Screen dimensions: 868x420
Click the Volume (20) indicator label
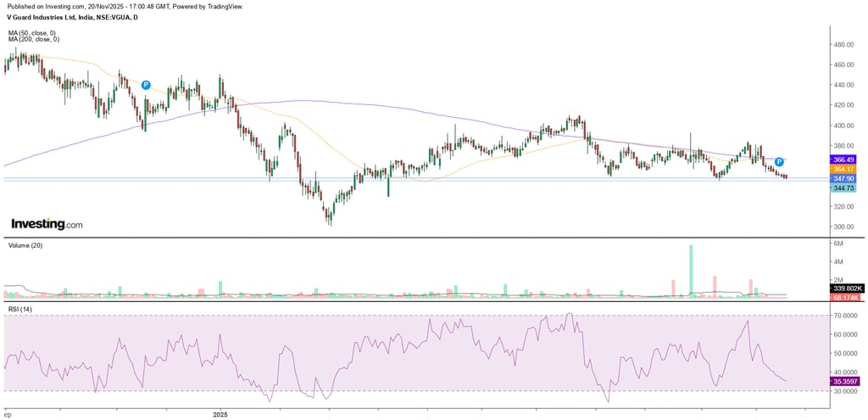coord(23,244)
